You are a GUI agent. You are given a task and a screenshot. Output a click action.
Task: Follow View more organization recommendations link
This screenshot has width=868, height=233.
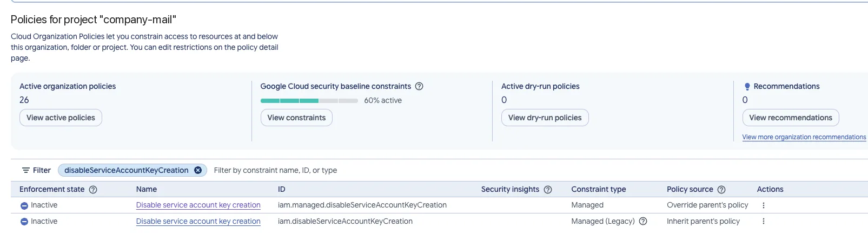(804, 137)
